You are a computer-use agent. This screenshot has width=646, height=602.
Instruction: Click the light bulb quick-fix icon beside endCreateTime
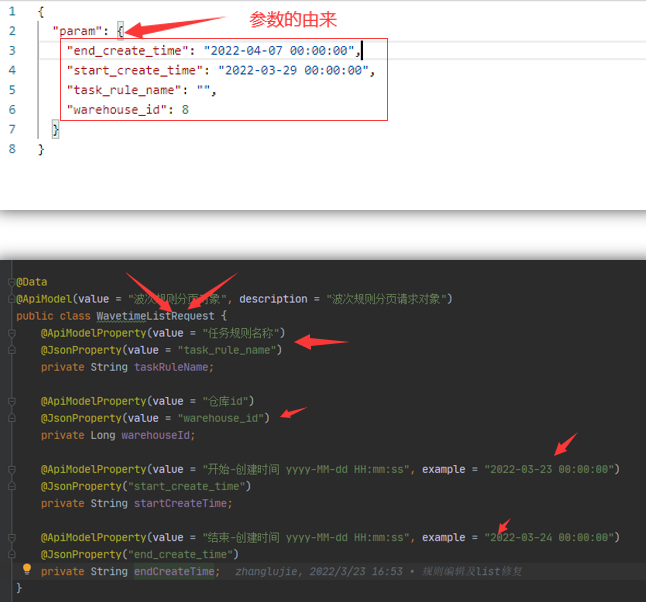27,569
